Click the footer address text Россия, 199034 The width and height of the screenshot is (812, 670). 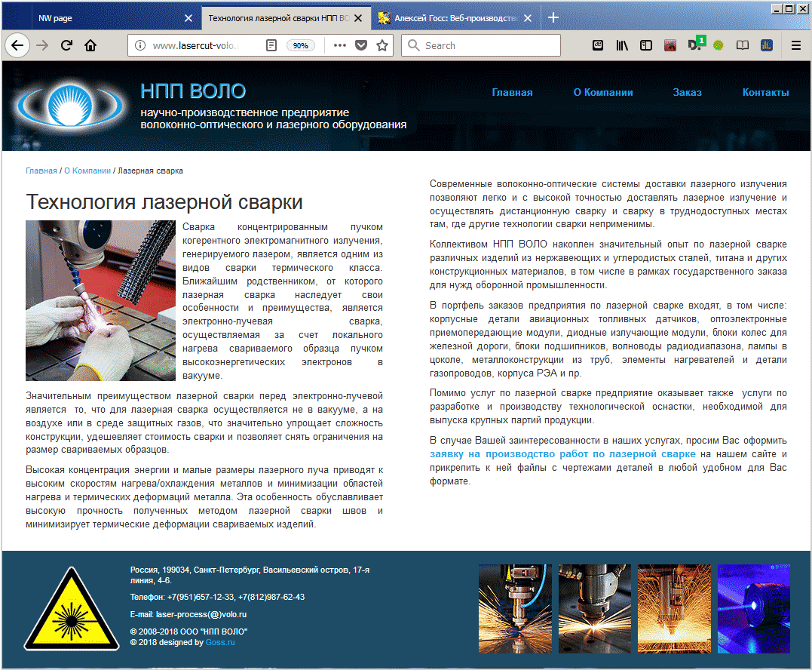tap(250, 575)
